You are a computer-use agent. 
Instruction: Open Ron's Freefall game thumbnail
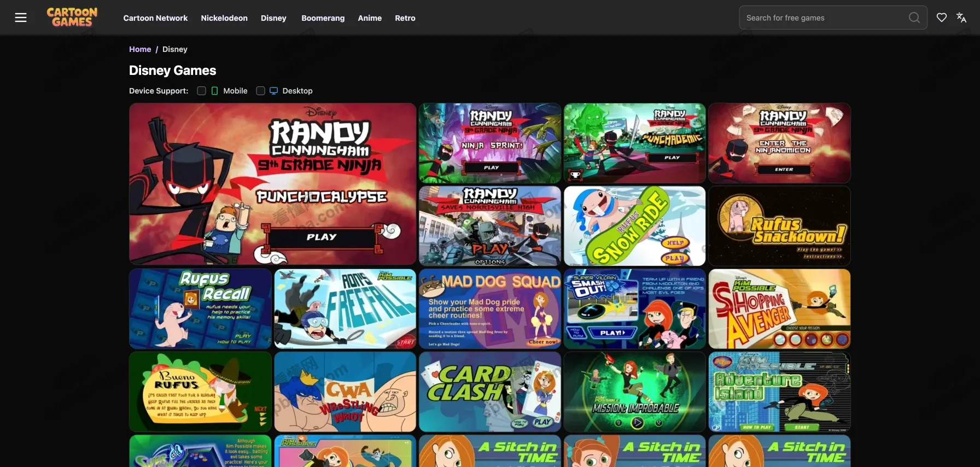point(345,309)
